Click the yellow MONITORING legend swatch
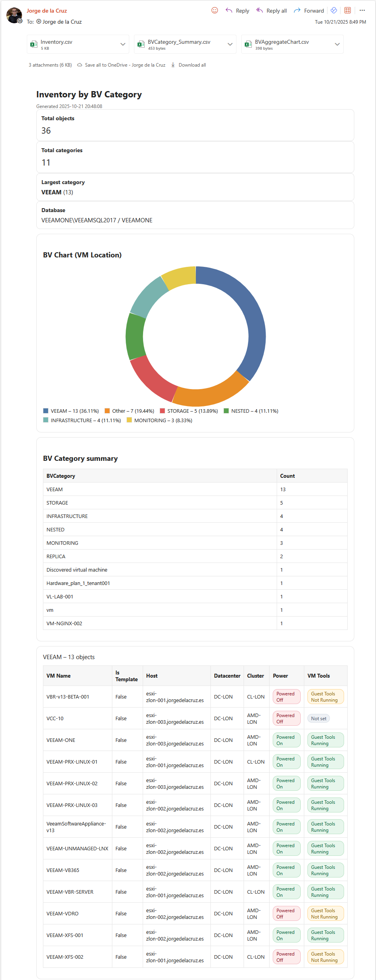The width and height of the screenshot is (376, 980). 129,420
